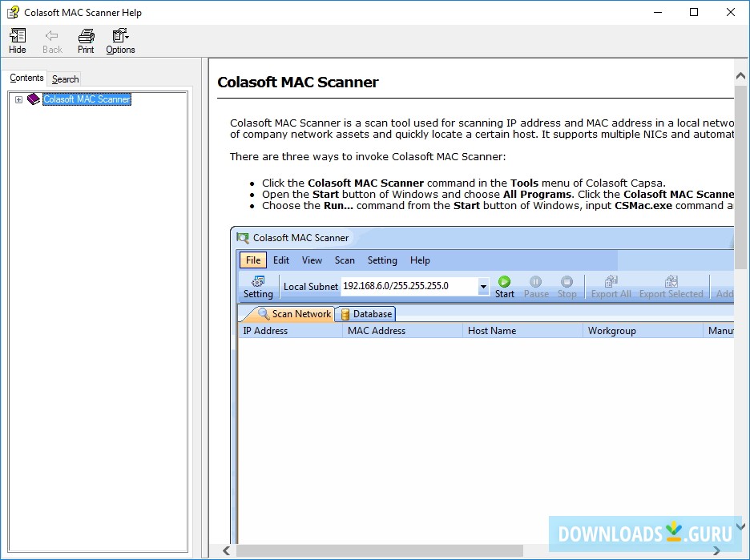Click the IP Address column header

tap(290, 330)
